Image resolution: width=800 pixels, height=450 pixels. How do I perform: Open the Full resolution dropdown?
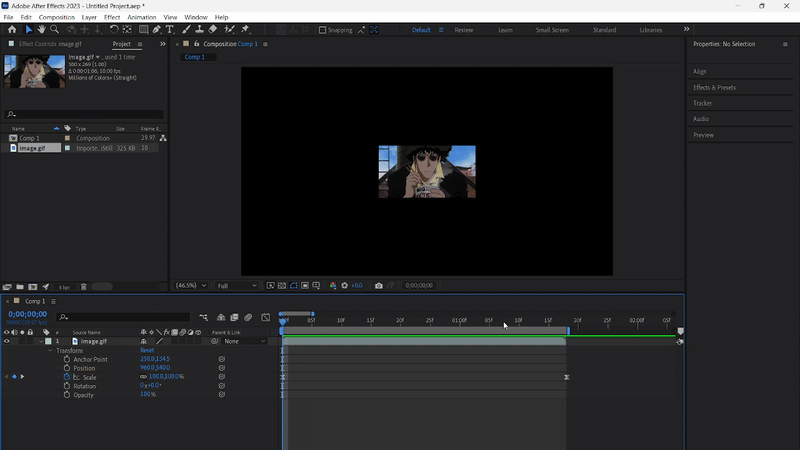(237, 286)
